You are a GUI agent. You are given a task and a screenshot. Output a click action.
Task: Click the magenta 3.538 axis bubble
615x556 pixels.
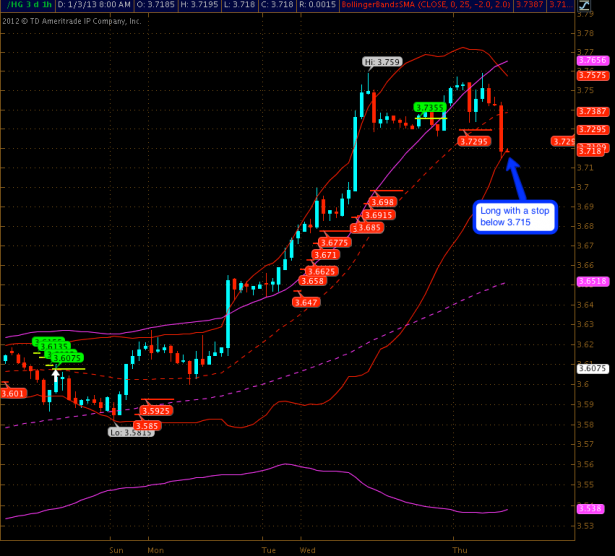[590, 509]
